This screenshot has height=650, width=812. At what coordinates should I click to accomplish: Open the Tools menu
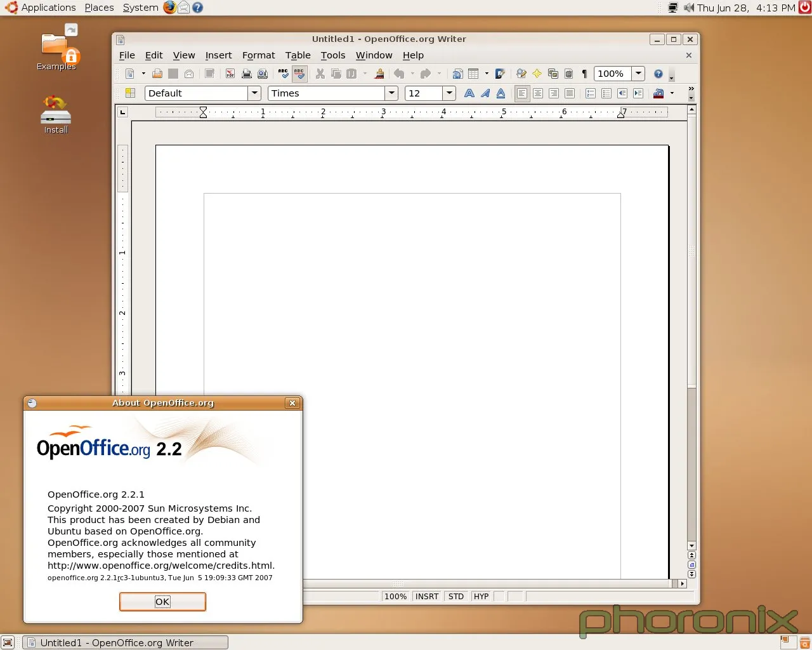pyautogui.click(x=332, y=55)
